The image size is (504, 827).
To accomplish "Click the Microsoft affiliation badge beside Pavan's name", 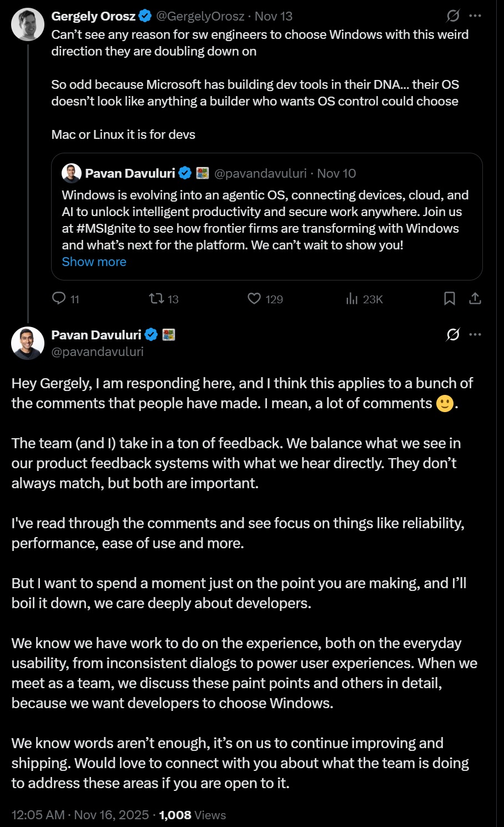I will click(169, 335).
